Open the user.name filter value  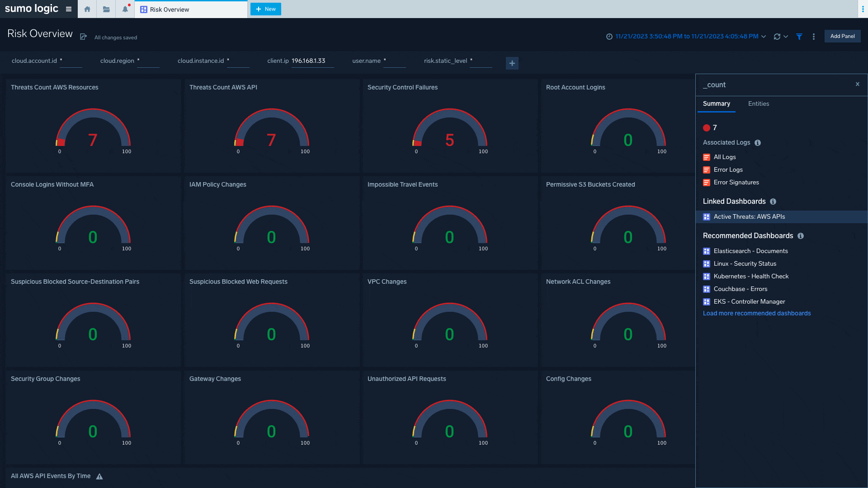(x=395, y=61)
